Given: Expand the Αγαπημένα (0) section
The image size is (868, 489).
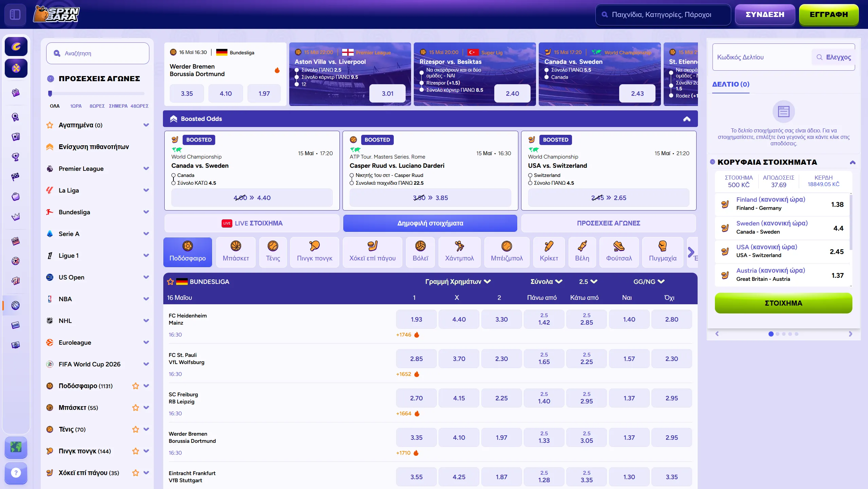Looking at the screenshot, I should click(146, 125).
